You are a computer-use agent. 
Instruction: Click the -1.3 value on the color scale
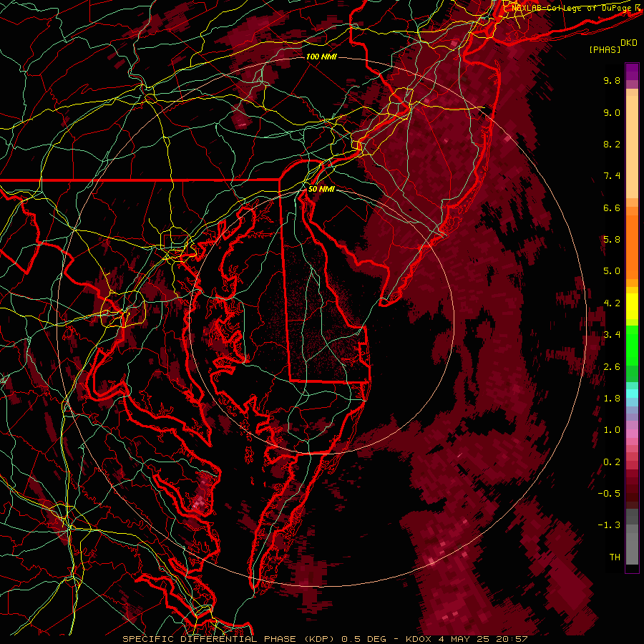[x=609, y=525]
